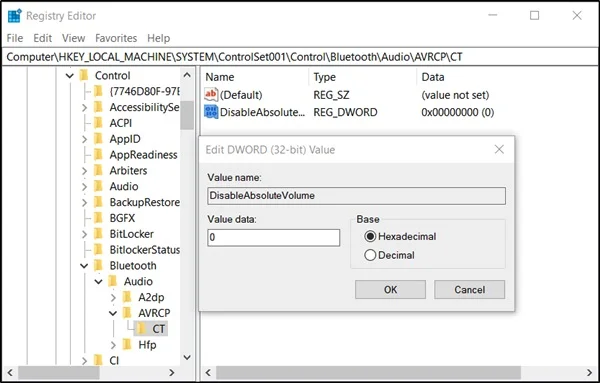This screenshot has height=383, width=600.
Task: Expand the A2dp tree node
Action: point(113,297)
